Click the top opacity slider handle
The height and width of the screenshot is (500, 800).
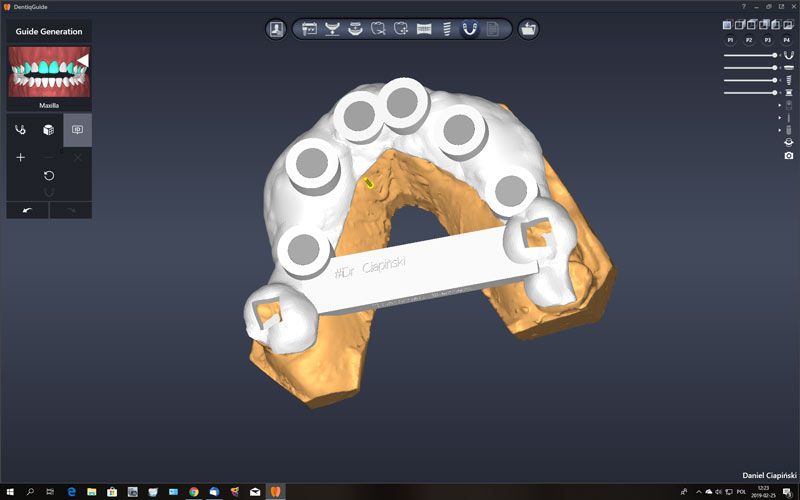pyautogui.click(x=775, y=55)
